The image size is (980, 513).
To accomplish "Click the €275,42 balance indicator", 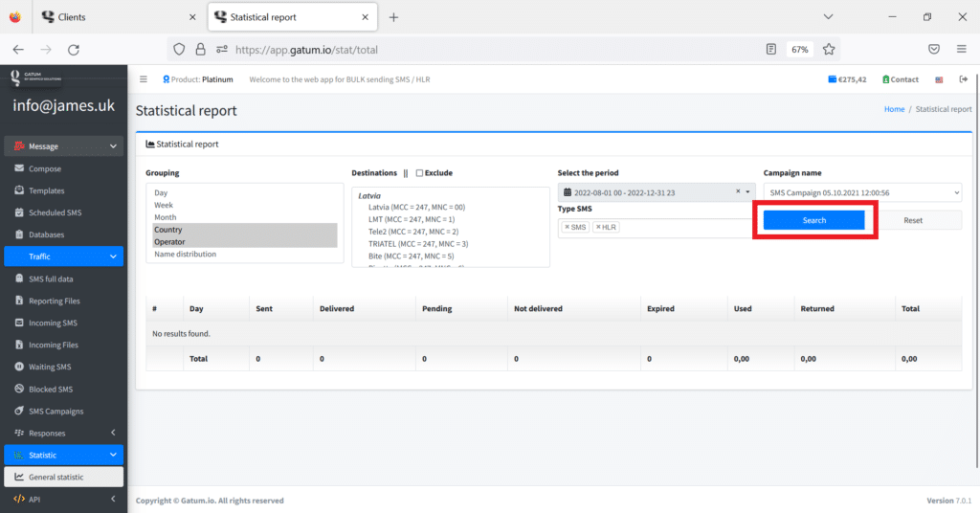I will (847, 79).
